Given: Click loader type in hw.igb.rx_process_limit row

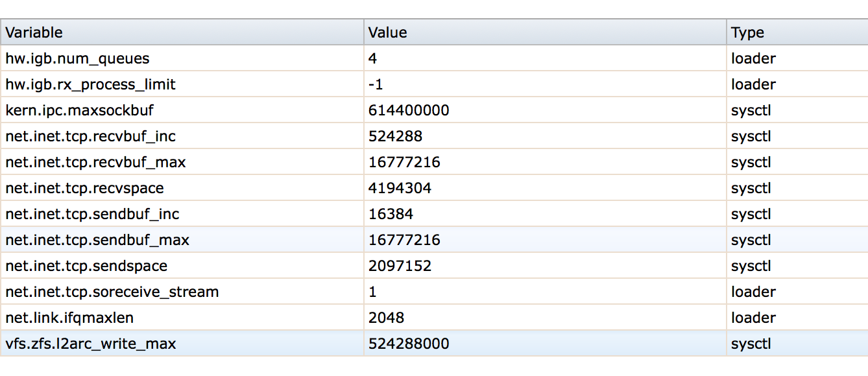Looking at the screenshot, I should [x=753, y=84].
